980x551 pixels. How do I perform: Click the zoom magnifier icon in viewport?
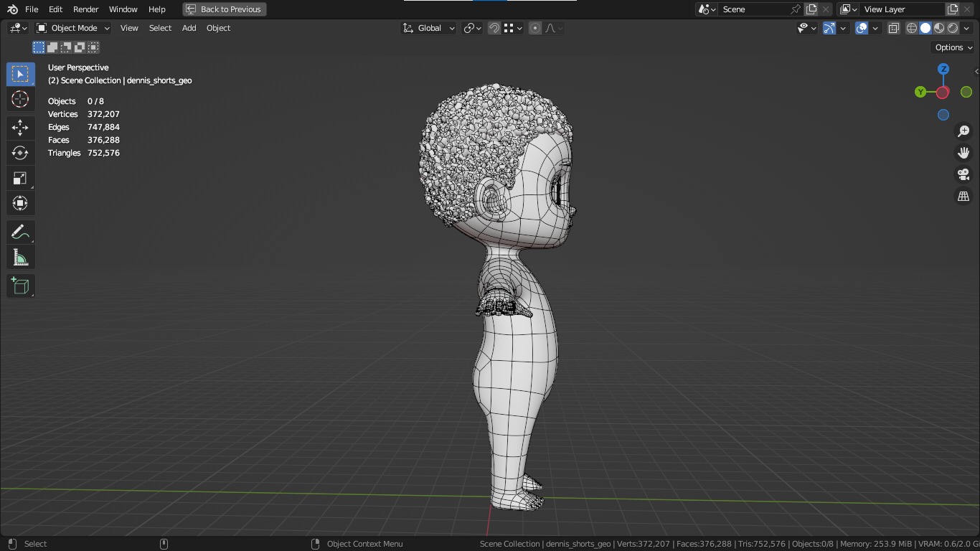pyautogui.click(x=963, y=131)
